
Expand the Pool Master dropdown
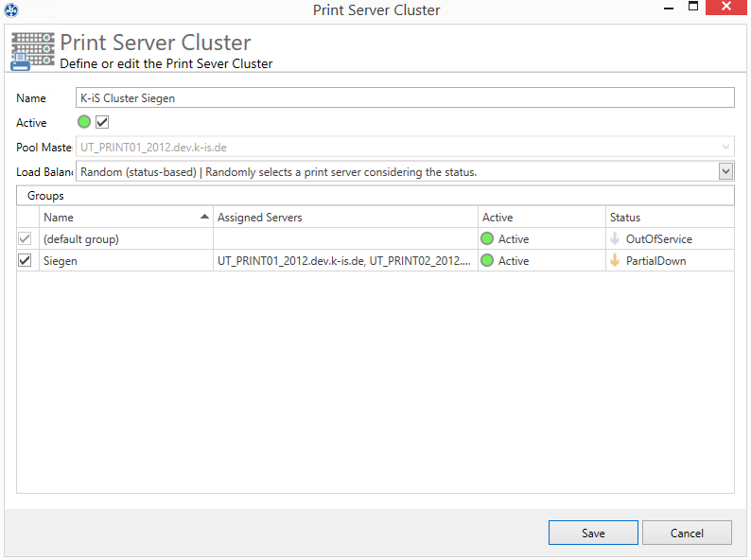(725, 147)
